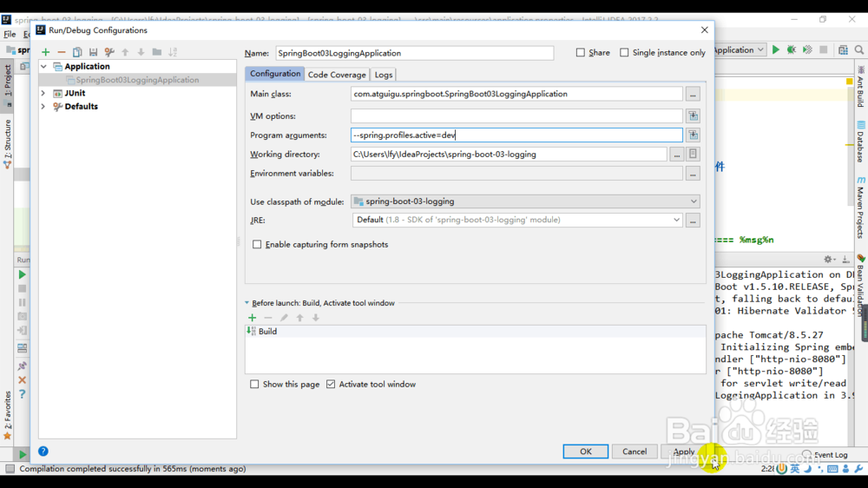Viewport: 868px width, 488px height.
Task: Move before launch task down
Action: tap(316, 318)
